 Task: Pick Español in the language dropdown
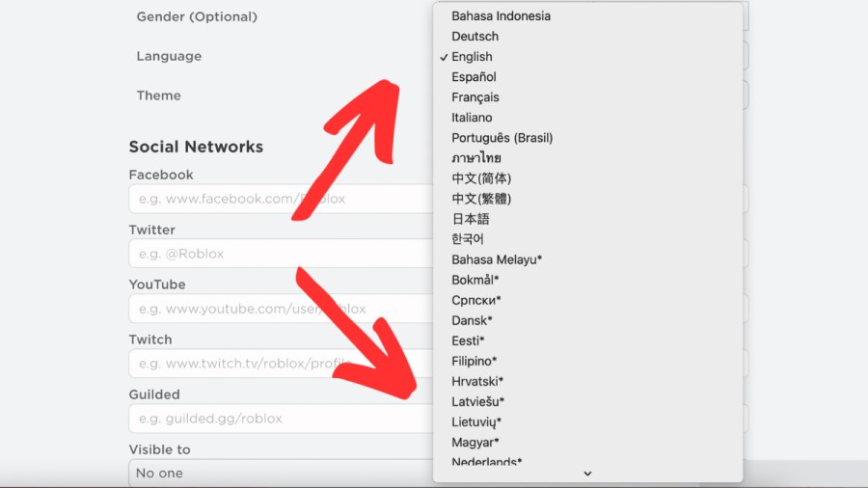pyautogui.click(x=474, y=77)
